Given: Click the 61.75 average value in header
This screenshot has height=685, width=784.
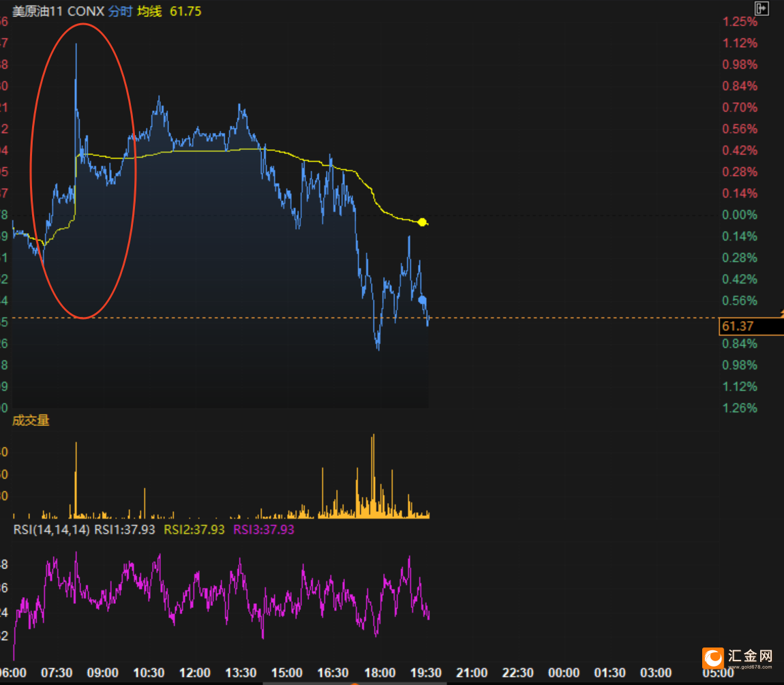Looking at the screenshot, I should pyautogui.click(x=185, y=11).
